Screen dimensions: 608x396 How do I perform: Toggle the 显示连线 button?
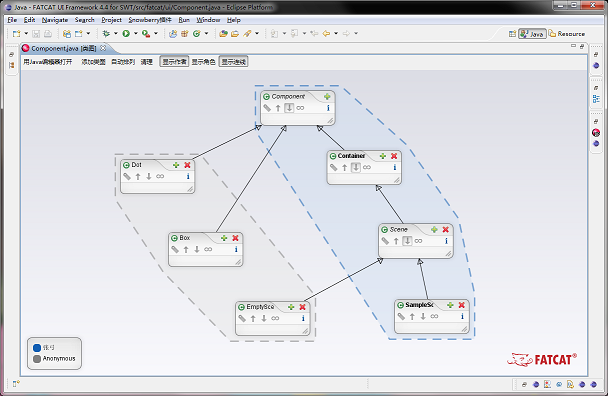pos(233,62)
